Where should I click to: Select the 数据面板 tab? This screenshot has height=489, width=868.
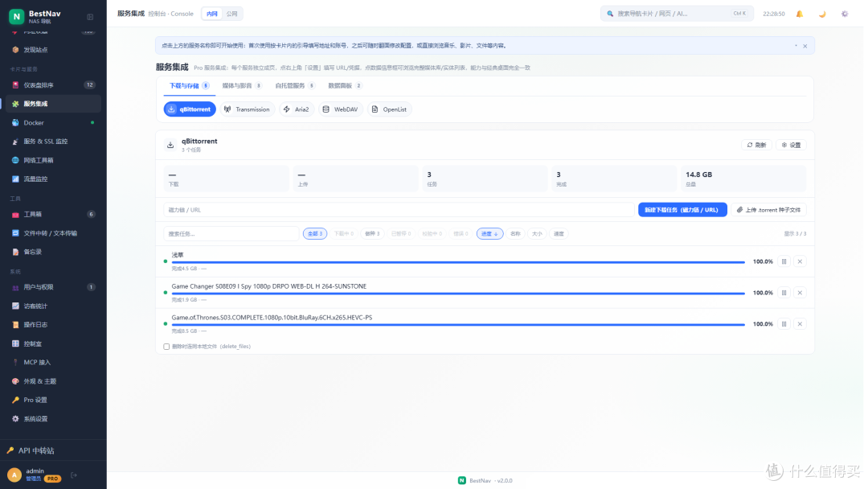click(345, 86)
